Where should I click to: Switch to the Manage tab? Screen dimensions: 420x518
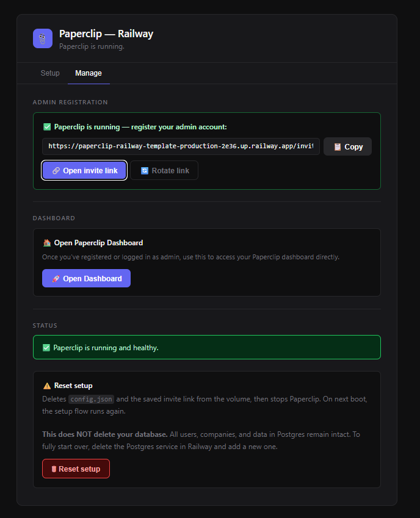(88, 73)
